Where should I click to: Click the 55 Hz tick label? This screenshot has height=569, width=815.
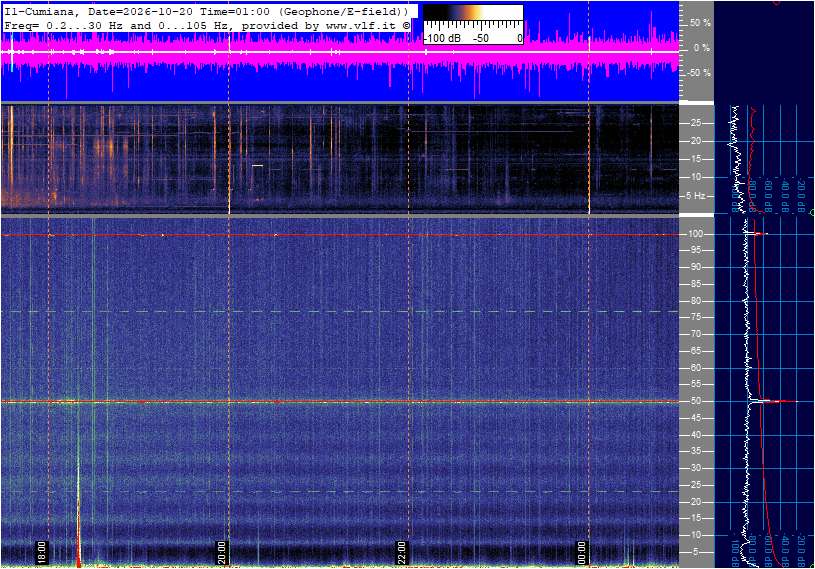point(695,385)
